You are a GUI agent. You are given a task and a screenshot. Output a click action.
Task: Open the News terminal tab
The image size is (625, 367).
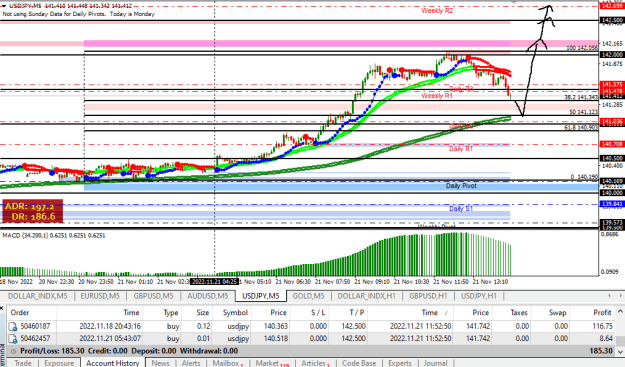click(160, 363)
